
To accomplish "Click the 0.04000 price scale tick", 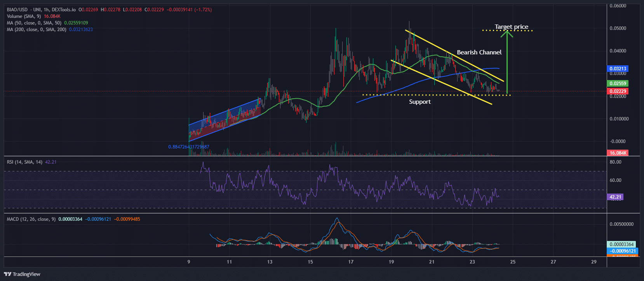I will (618, 51).
